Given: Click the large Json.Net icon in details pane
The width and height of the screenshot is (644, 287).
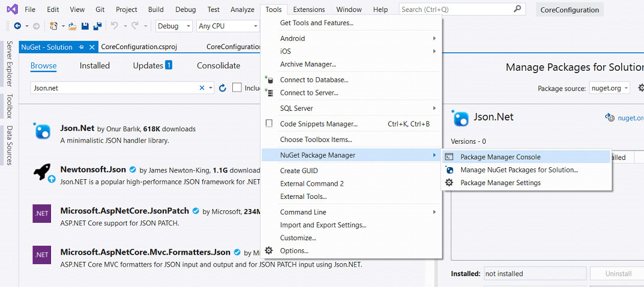Looking at the screenshot, I should [460, 117].
